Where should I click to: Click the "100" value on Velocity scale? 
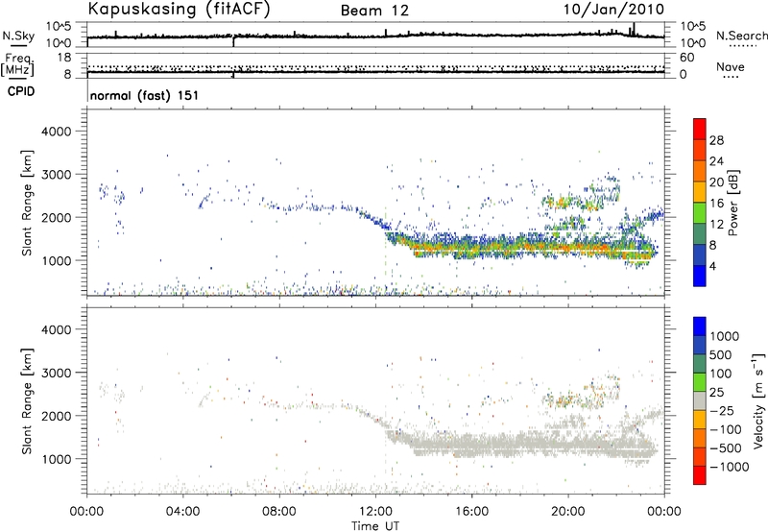(x=721, y=374)
